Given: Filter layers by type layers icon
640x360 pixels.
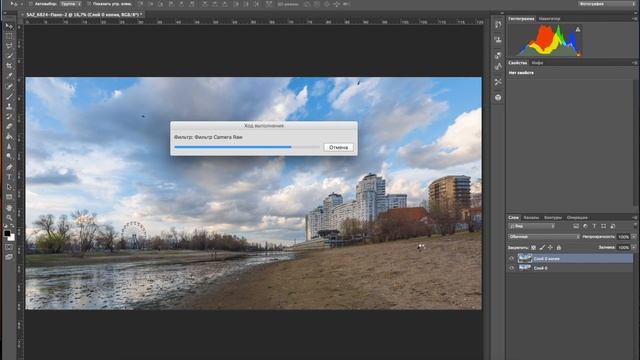Looking at the screenshot, I should click(594, 226).
